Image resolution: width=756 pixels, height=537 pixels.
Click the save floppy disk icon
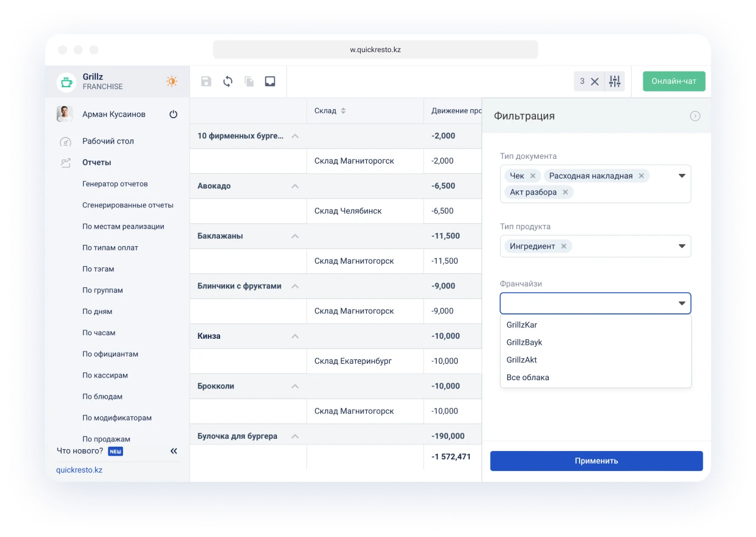click(x=206, y=81)
